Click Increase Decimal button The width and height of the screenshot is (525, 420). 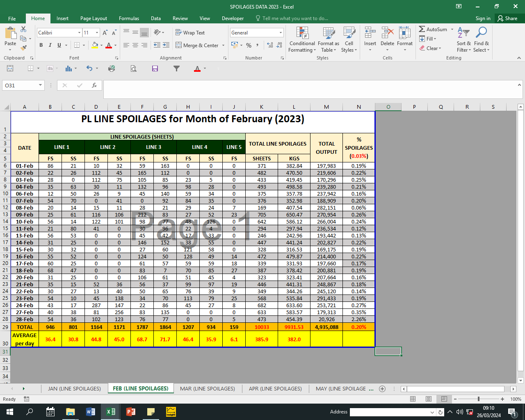(270, 45)
